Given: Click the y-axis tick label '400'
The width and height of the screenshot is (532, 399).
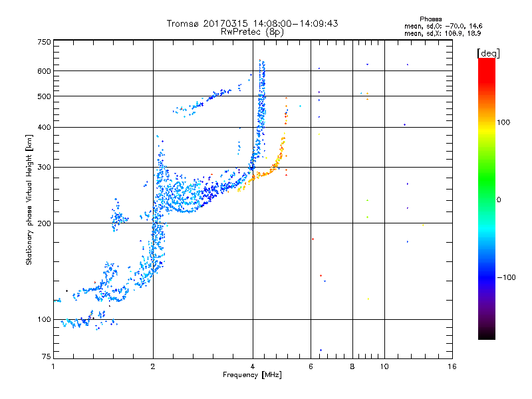Looking at the screenshot, I should [x=44, y=128].
